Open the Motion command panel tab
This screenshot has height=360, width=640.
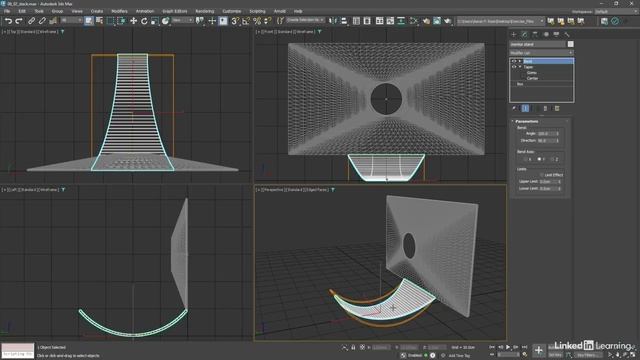pyautogui.click(x=546, y=34)
